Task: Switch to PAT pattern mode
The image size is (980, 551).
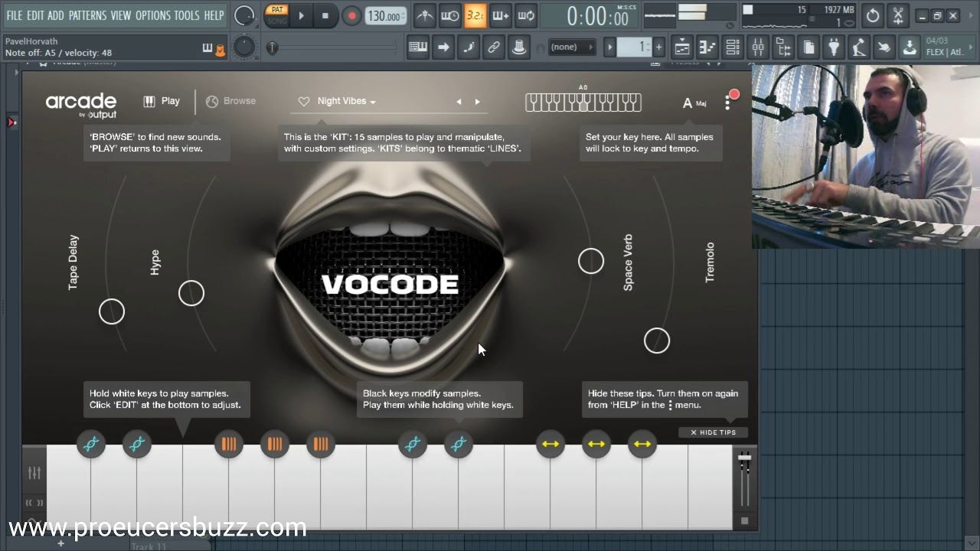Action: (x=277, y=10)
